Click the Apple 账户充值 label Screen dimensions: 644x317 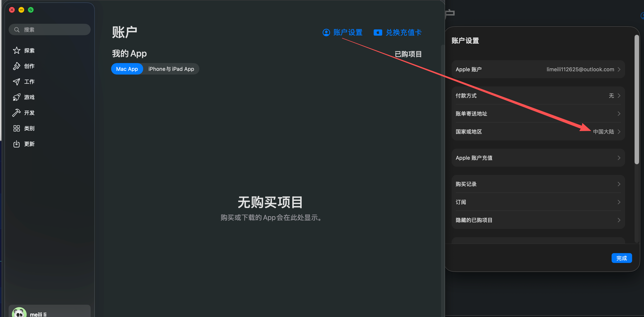tap(474, 158)
